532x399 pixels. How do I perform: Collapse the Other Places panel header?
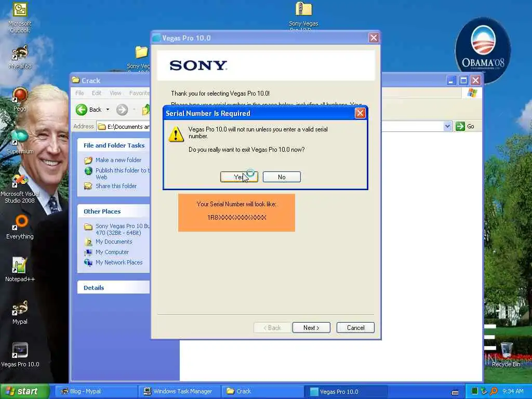click(114, 211)
